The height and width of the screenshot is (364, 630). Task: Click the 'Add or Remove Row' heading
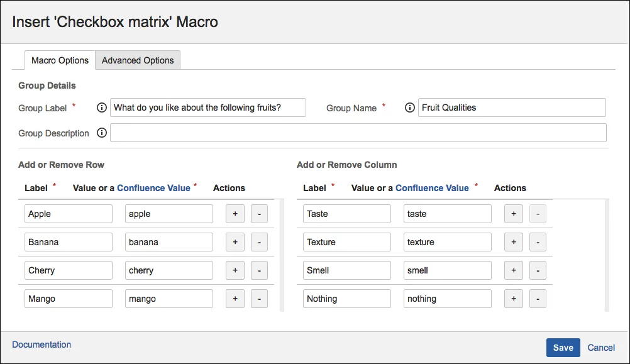click(61, 165)
